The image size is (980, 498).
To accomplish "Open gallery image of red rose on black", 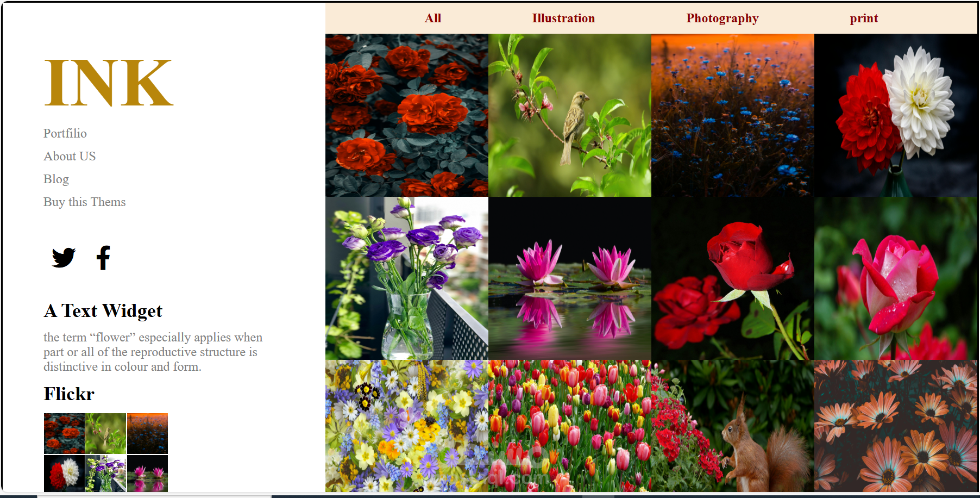I will pos(733,278).
